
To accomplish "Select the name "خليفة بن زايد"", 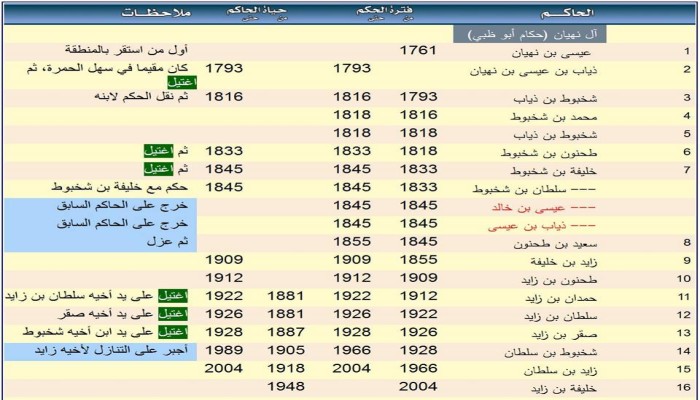I will tap(562, 389).
